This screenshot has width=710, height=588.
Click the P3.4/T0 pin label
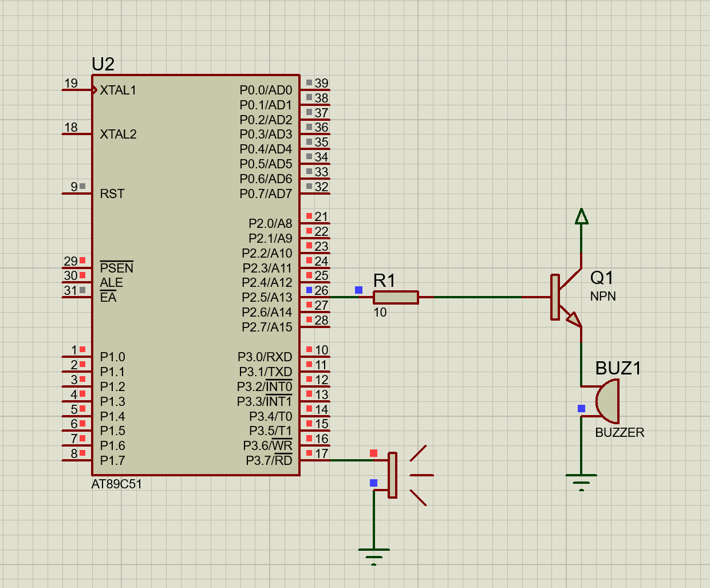click(270, 417)
